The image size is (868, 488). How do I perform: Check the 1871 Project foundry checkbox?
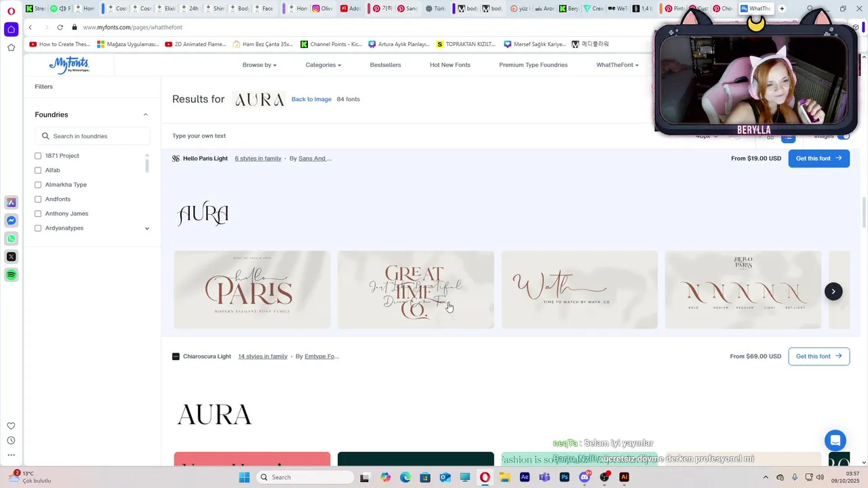tap(38, 156)
